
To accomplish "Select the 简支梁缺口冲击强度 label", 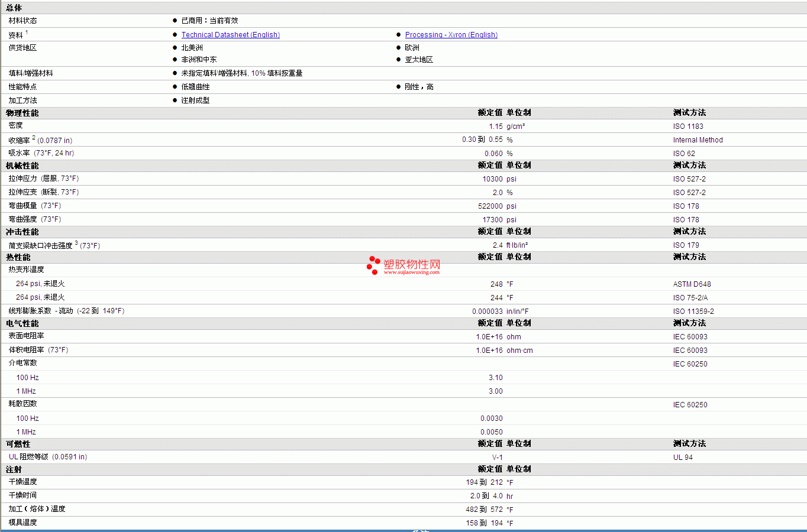I will tap(41, 245).
